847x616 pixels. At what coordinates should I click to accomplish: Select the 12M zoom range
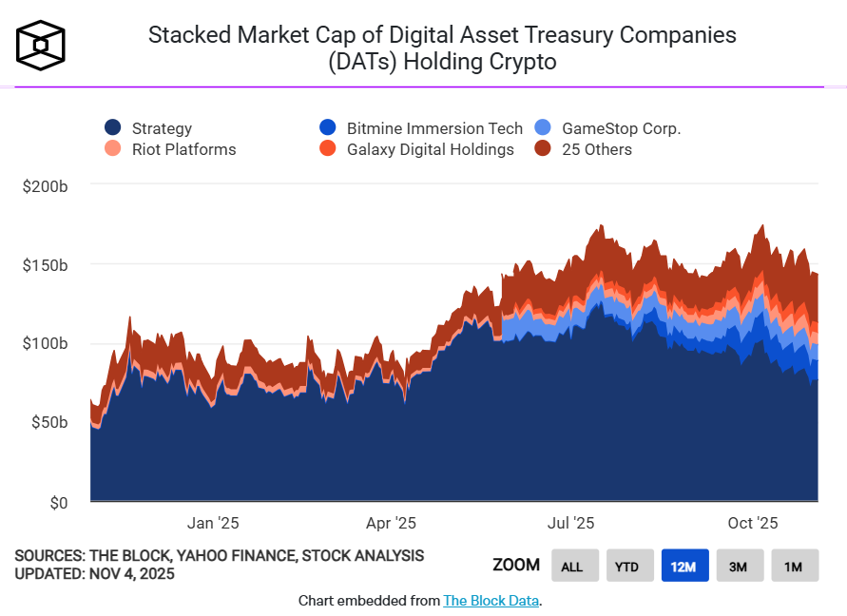(x=683, y=567)
